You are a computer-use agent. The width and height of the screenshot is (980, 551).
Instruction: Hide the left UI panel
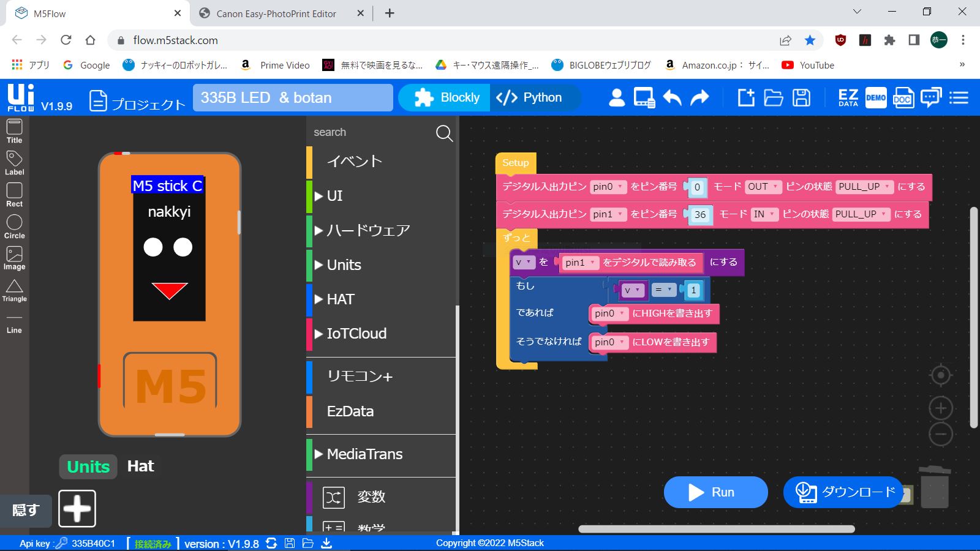(x=25, y=510)
